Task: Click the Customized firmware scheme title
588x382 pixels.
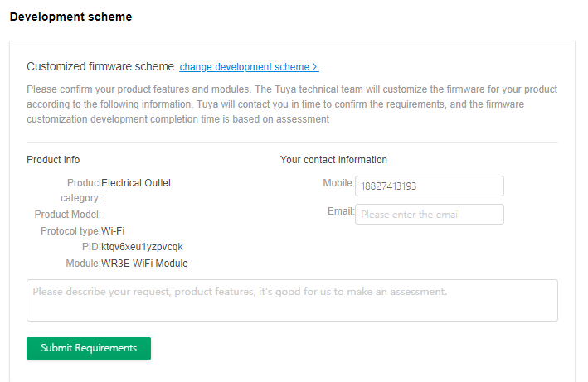Action: coord(100,66)
